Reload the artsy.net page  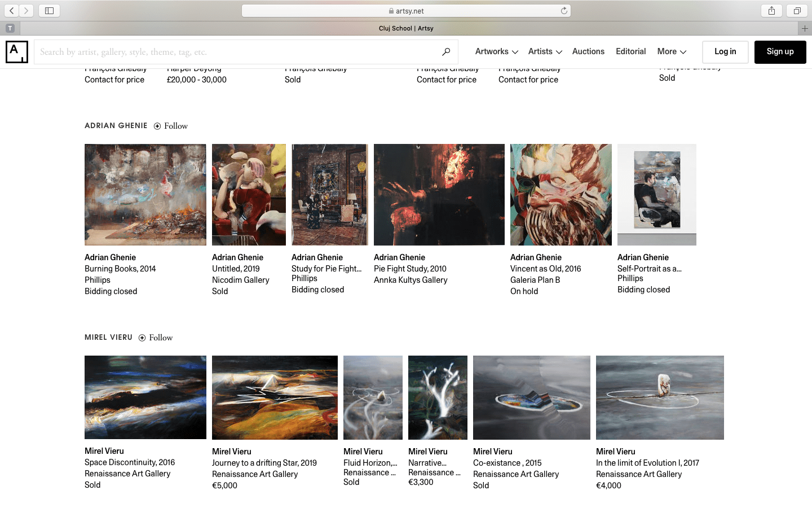click(564, 11)
